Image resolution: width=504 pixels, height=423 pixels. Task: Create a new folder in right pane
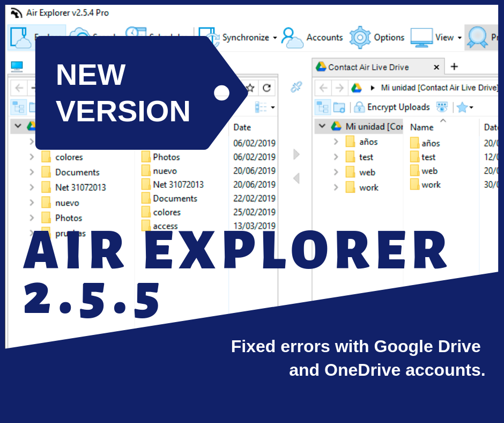pyautogui.click(x=339, y=107)
